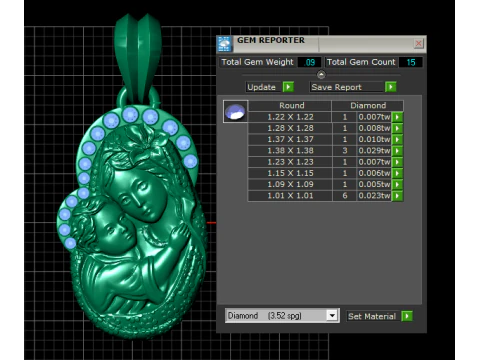Click the green arrow on the 1.23 X 1.23 row
Screen dimensions: 480x360
[397, 162]
